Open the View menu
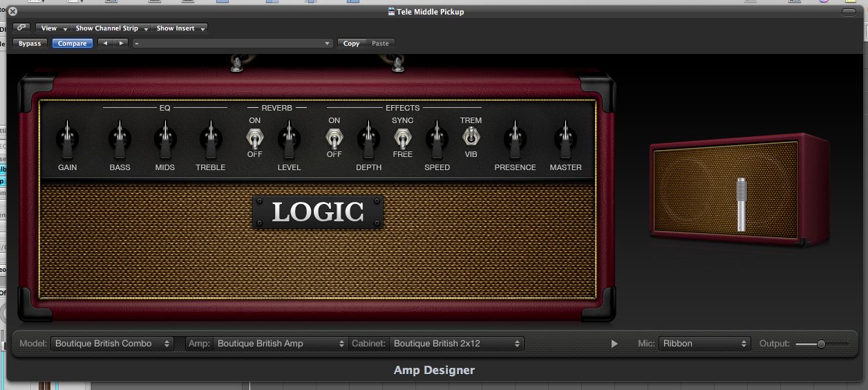This screenshot has width=868, height=390. point(53,28)
